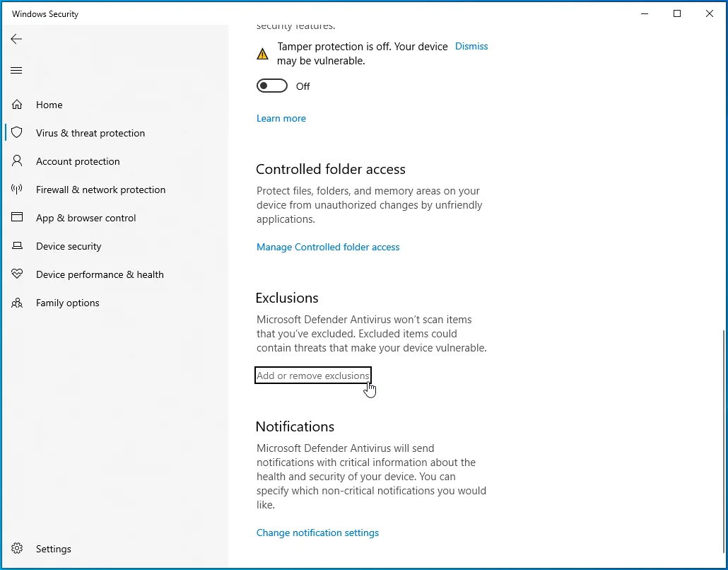This screenshot has height=570, width=728.
Task: Click Learn more link
Action: (281, 119)
